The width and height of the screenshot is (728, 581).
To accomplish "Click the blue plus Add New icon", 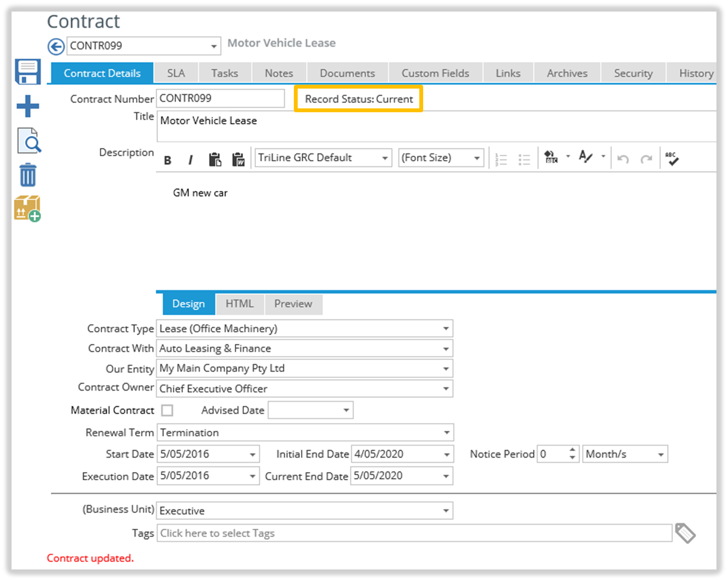I will click(28, 106).
